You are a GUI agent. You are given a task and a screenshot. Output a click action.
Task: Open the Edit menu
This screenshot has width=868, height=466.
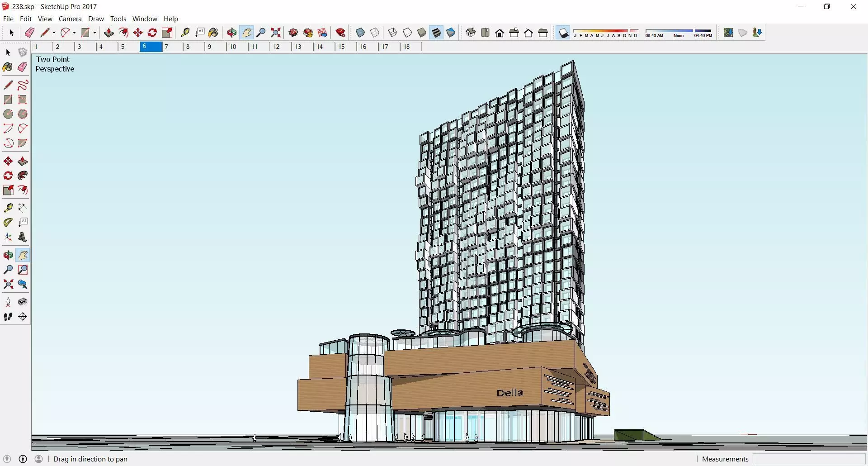pos(26,19)
